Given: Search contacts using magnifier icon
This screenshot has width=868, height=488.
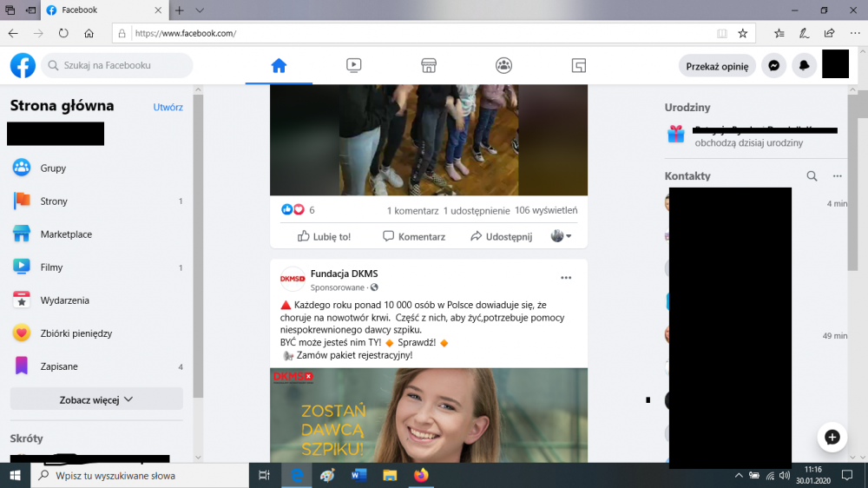Looking at the screenshot, I should (x=812, y=176).
